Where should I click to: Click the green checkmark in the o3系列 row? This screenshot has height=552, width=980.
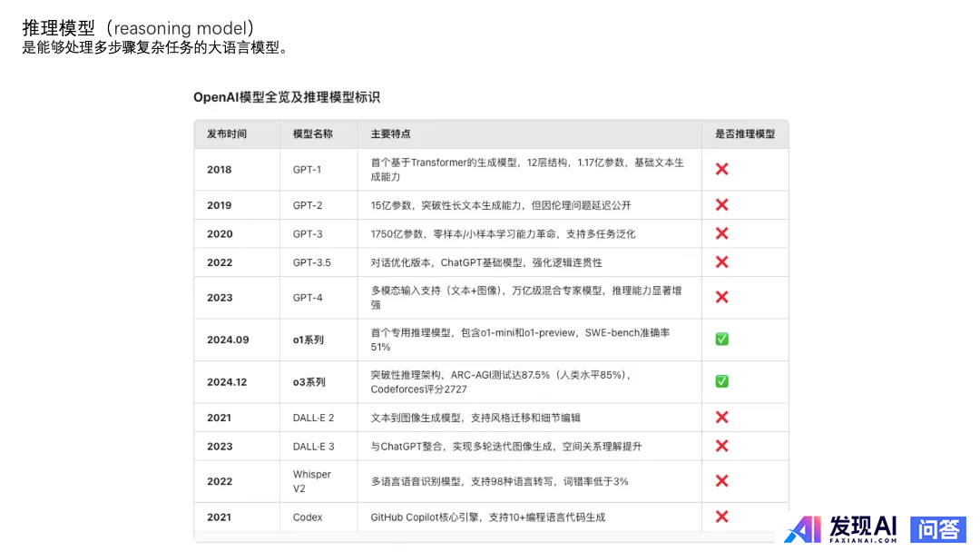coord(722,381)
